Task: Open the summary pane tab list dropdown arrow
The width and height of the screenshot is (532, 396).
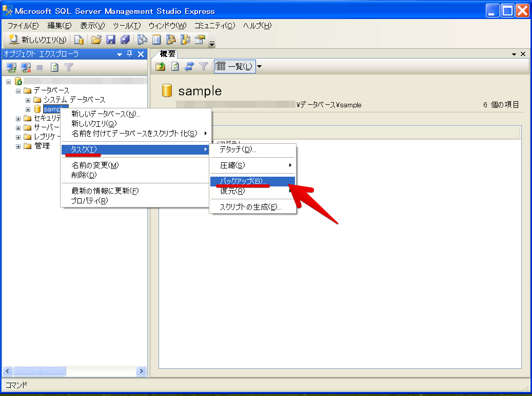Action: (514, 54)
